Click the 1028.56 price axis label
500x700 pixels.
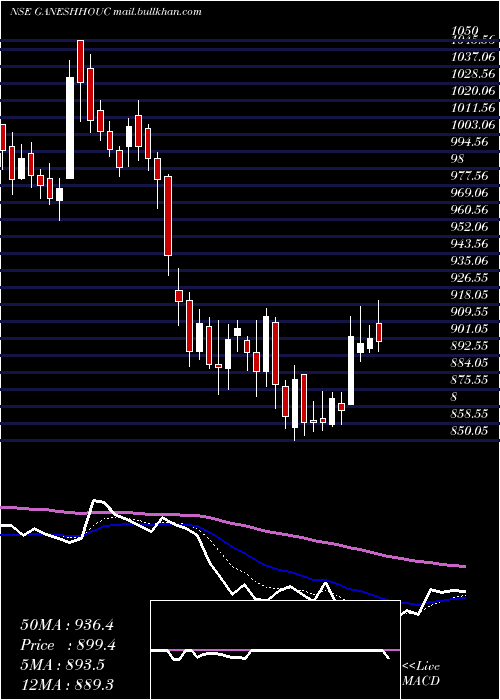[x=473, y=74]
